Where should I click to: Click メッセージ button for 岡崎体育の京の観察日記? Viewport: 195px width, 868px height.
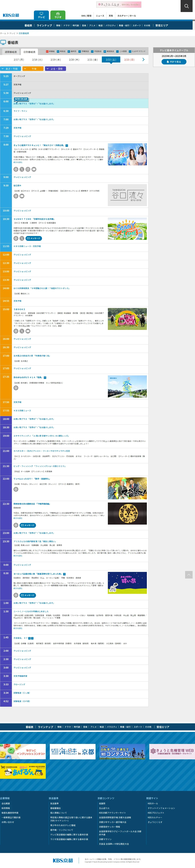pyautogui.click(x=28, y=525)
